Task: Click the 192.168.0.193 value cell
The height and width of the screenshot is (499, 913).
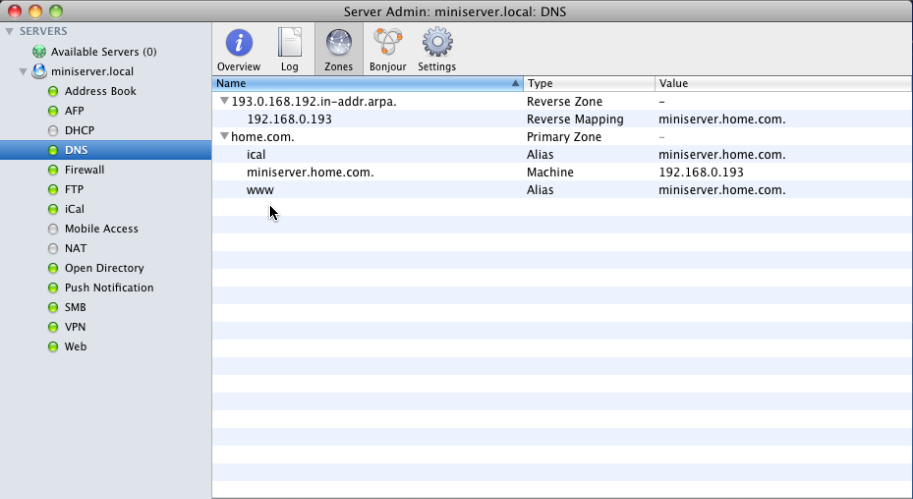Action: coord(700,172)
